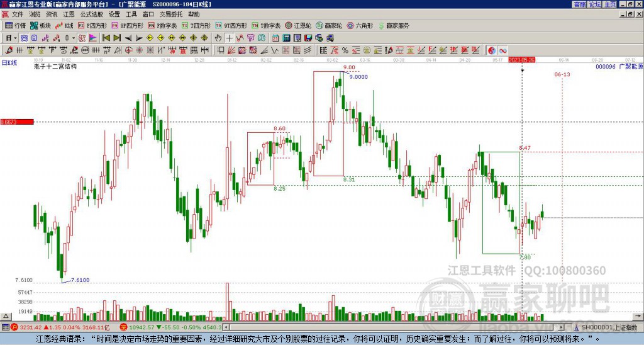Open the P数字表 tool
The image size is (644, 345).
pyautogui.click(x=162, y=25)
